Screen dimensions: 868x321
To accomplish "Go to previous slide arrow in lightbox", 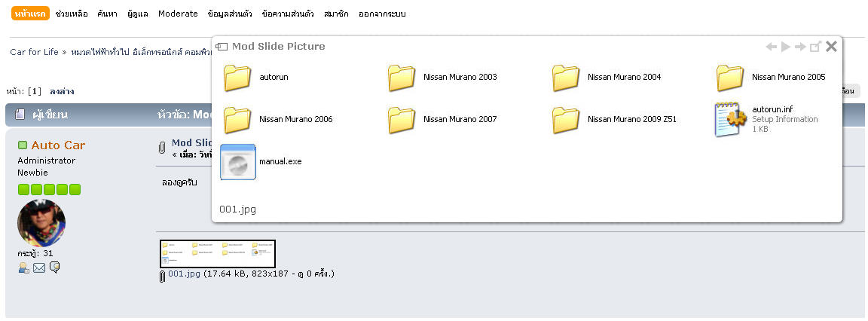I will (771, 47).
